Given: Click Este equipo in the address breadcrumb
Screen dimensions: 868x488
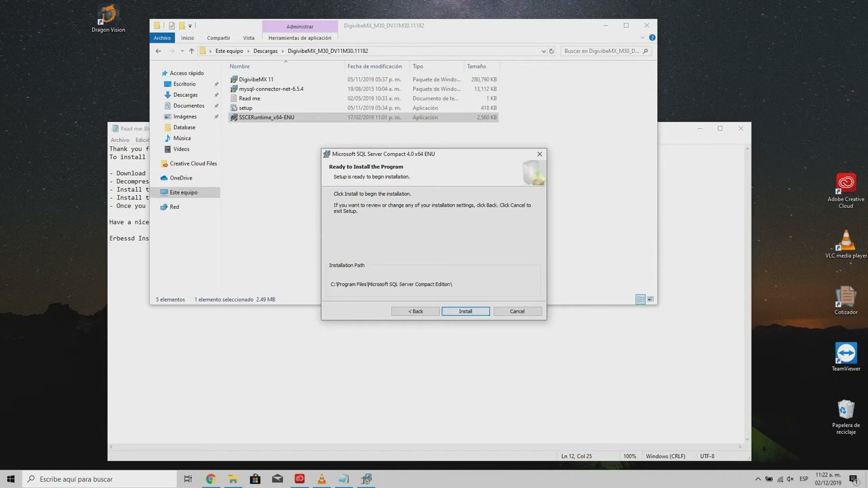Looking at the screenshot, I should coord(229,51).
